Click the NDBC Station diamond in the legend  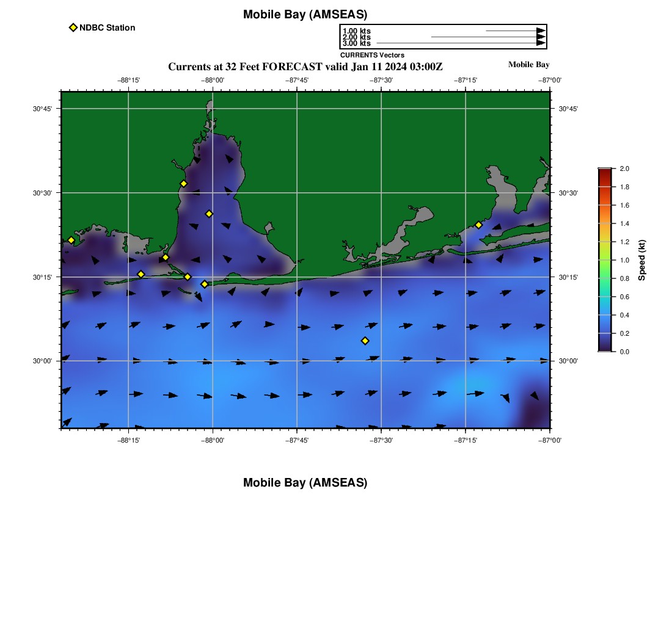click(73, 27)
